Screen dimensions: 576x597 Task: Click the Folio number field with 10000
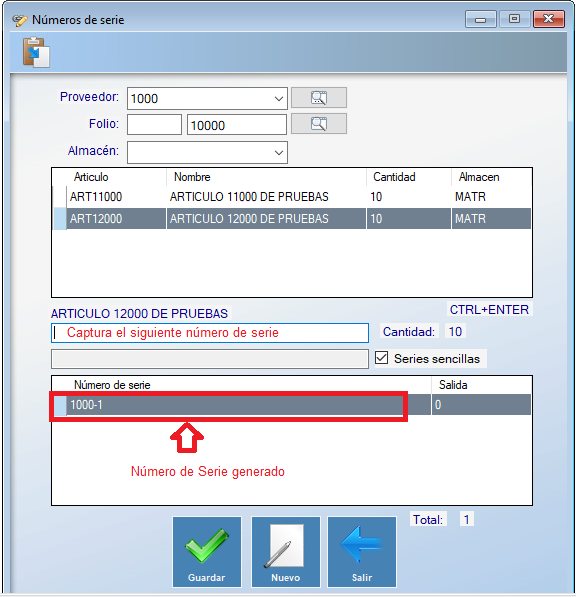coord(237,125)
